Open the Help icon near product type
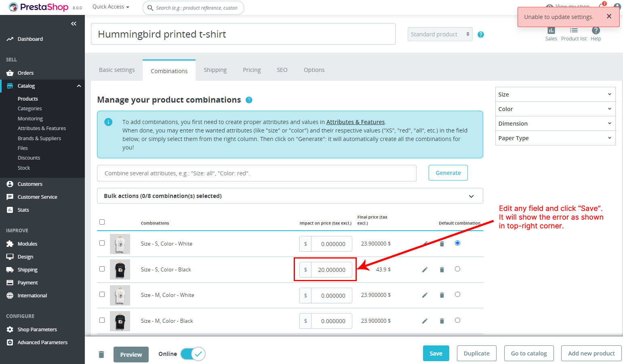623x364 pixels. pyautogui.click(x=480, y=34)
